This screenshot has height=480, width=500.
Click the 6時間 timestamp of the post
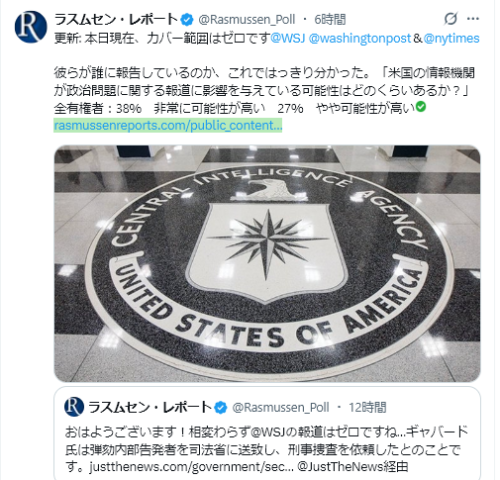(330, 20)
